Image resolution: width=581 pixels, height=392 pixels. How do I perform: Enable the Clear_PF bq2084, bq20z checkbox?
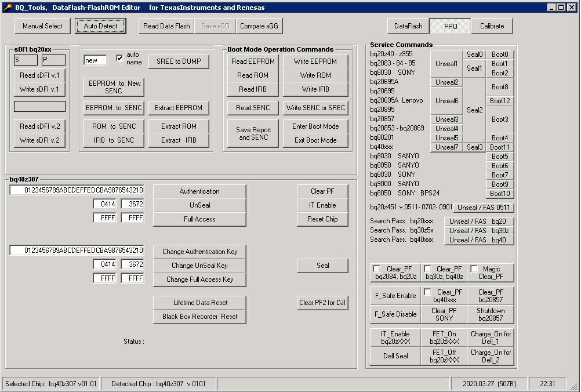[376, 268]
